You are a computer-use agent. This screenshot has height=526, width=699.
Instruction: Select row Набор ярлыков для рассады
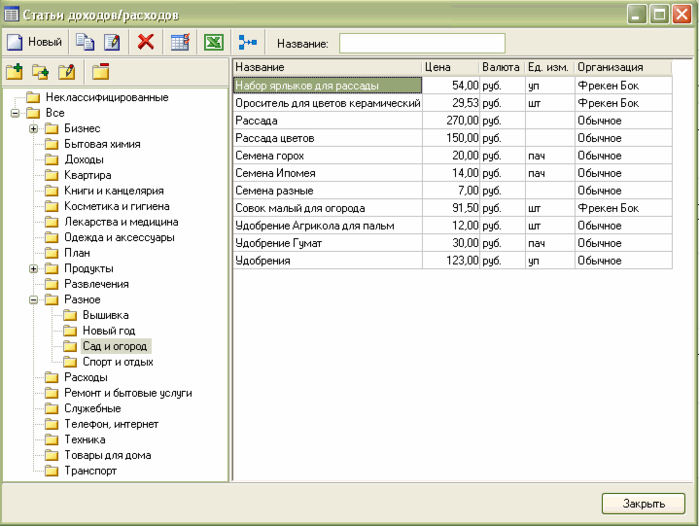452,86
